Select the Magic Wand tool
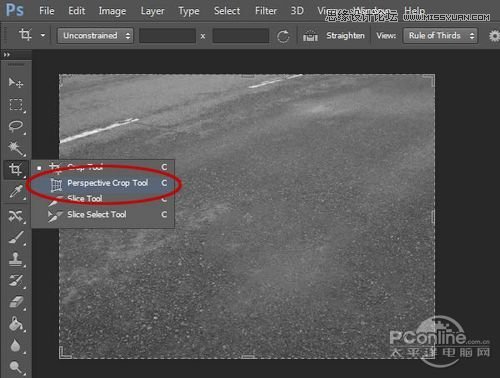 [16, 148]
